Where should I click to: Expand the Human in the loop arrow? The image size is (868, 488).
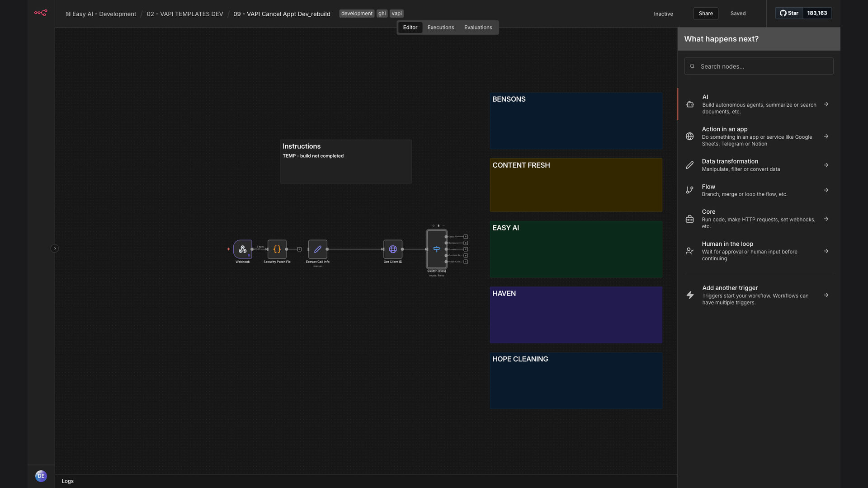826,251
